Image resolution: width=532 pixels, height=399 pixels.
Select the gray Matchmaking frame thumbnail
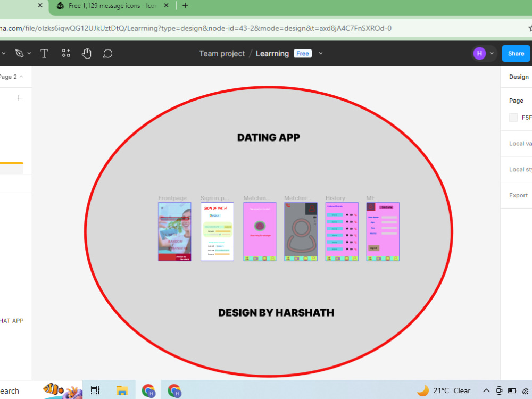301,232
